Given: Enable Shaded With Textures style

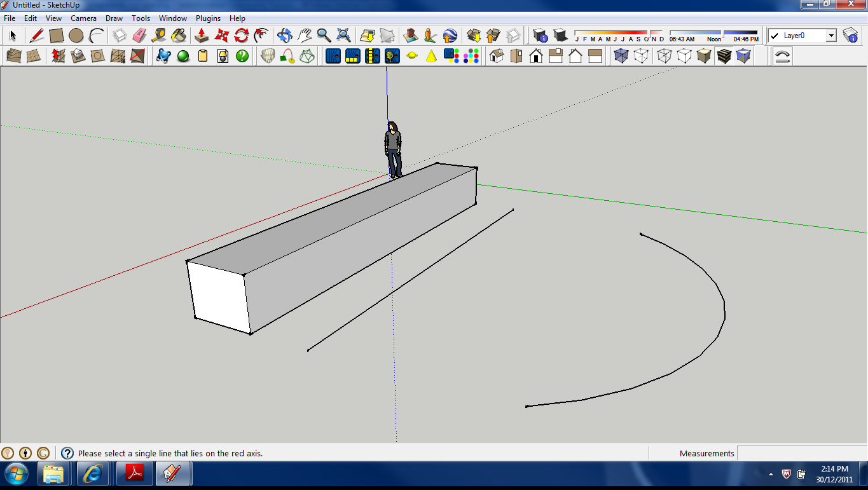Looking at the screenshot, I should click(724, 56).
